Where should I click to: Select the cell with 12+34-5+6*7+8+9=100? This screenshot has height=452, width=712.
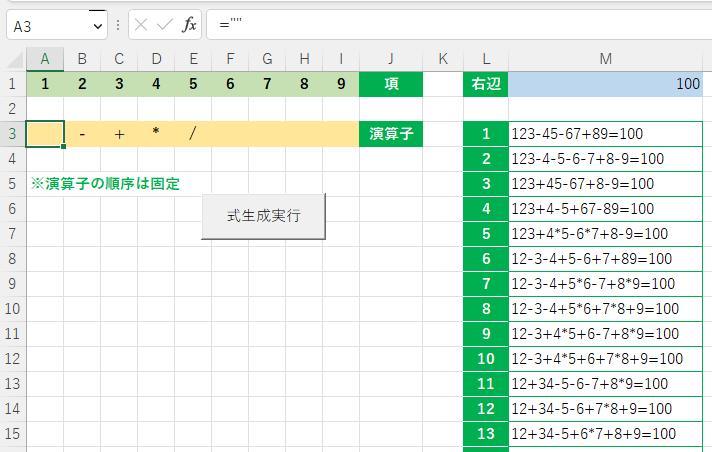605,433
